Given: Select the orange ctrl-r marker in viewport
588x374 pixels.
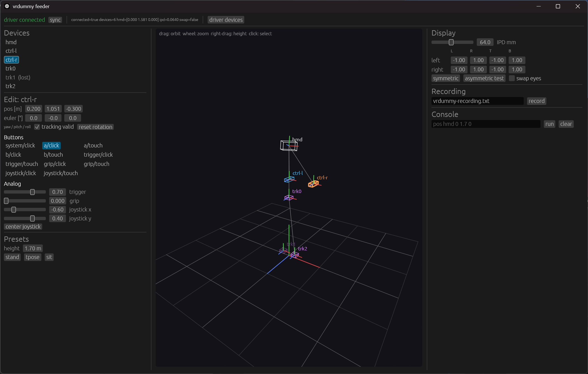Looking at the screenshot, I should click(x=313, y=184).
